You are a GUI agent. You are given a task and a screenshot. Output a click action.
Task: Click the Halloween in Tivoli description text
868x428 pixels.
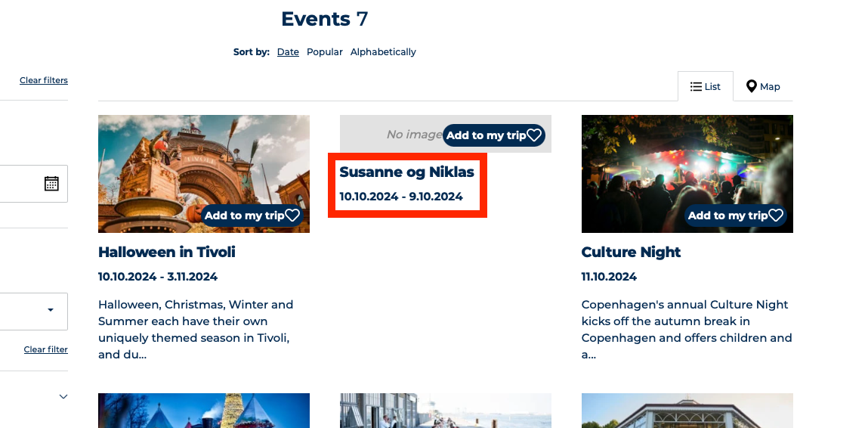[x=196, y=329]
